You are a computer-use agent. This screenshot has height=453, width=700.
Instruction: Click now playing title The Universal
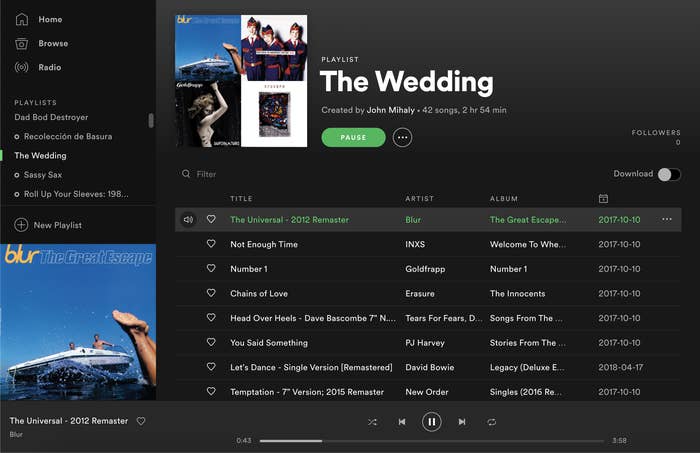(69, 421)
